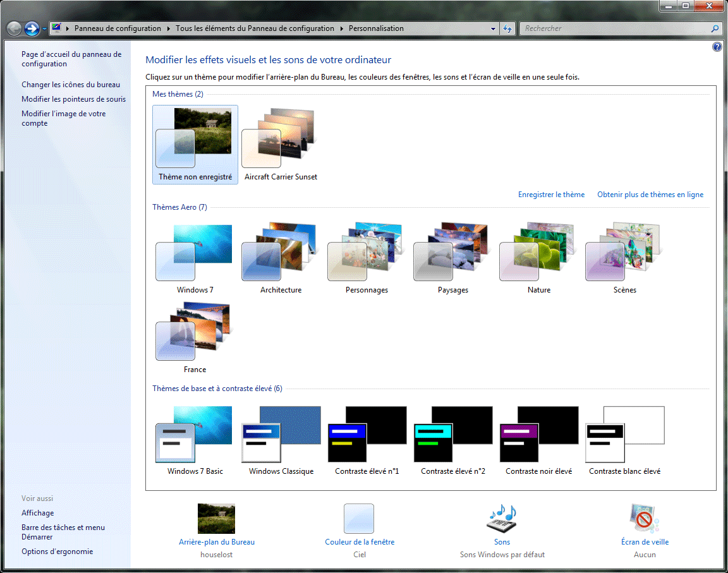
Task: Click the Arrière-plan du Bureau text link
Action: coord(216,542)
